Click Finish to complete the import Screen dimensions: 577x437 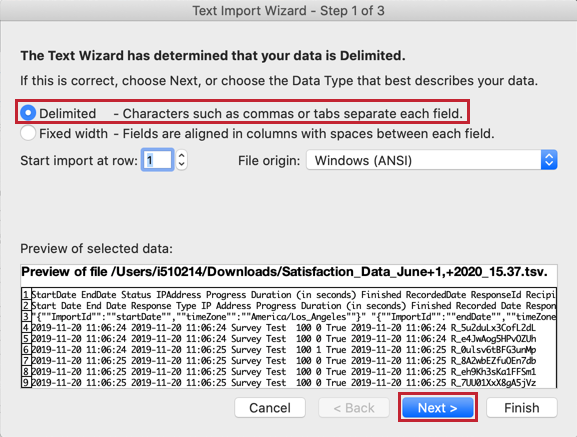tap(521, 408)
